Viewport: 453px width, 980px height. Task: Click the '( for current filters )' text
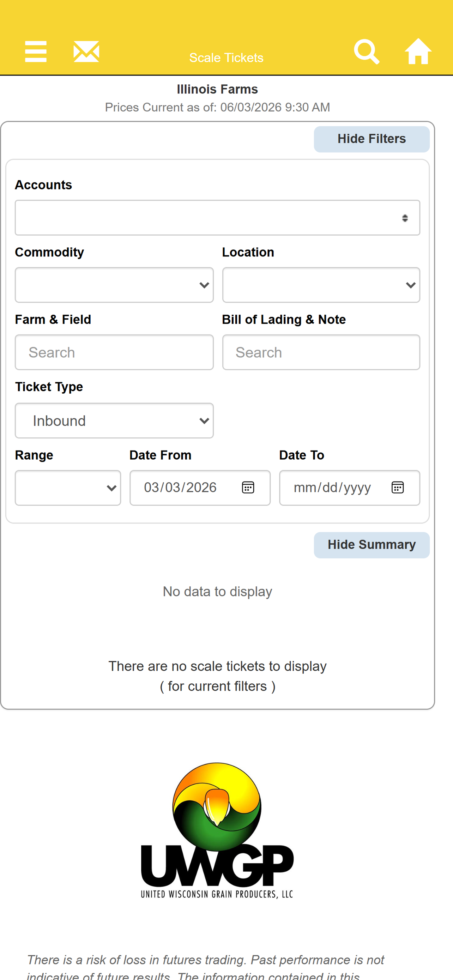point(217,686)
